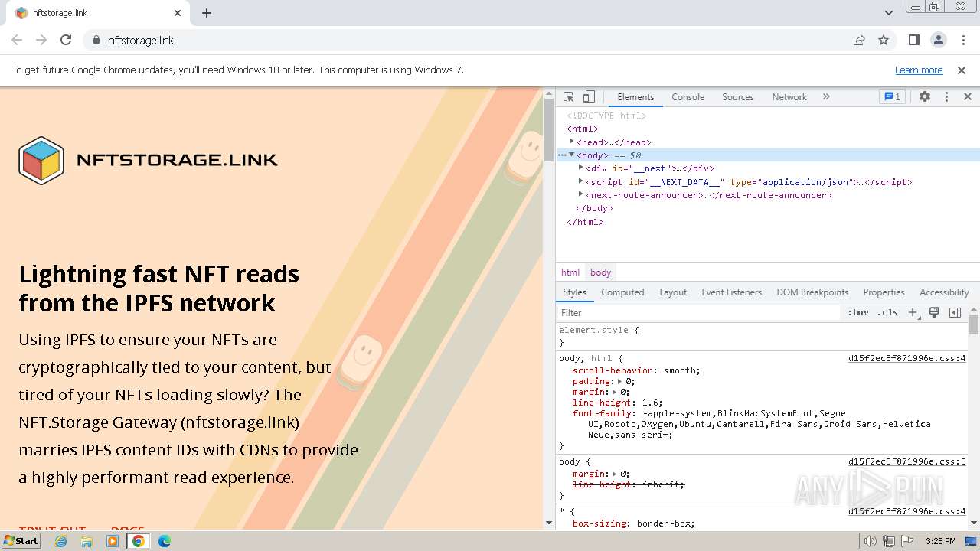Expand padding shorthand in body, html rule
This screenshot has width=980, height=551.
[620, 381]
